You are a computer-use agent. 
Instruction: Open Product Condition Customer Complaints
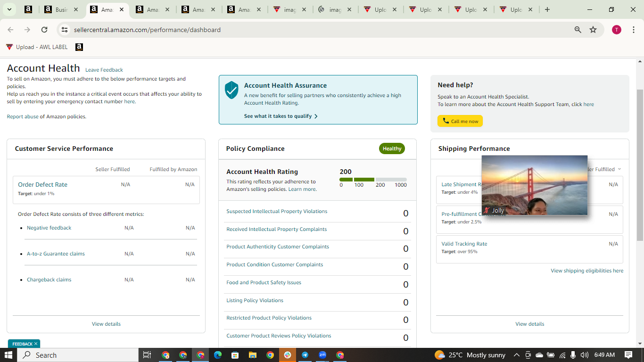click(x=275, y=264)
